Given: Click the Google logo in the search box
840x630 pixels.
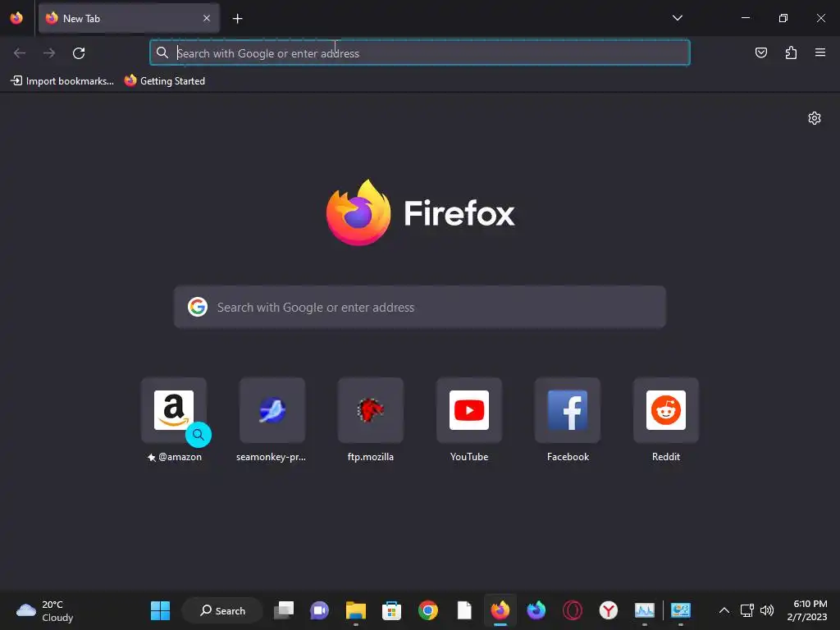Looking at the screenshot, I should (198, 307).
